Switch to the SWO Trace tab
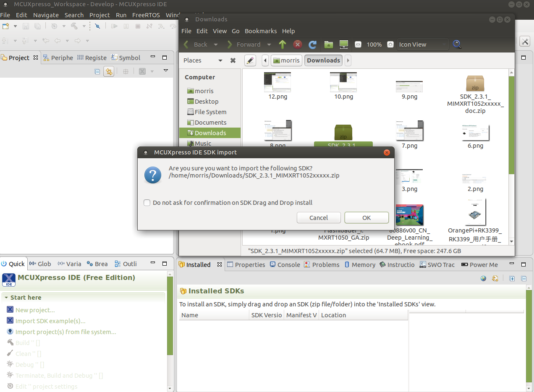Screen dimensions: 534x392 [437, 265]
